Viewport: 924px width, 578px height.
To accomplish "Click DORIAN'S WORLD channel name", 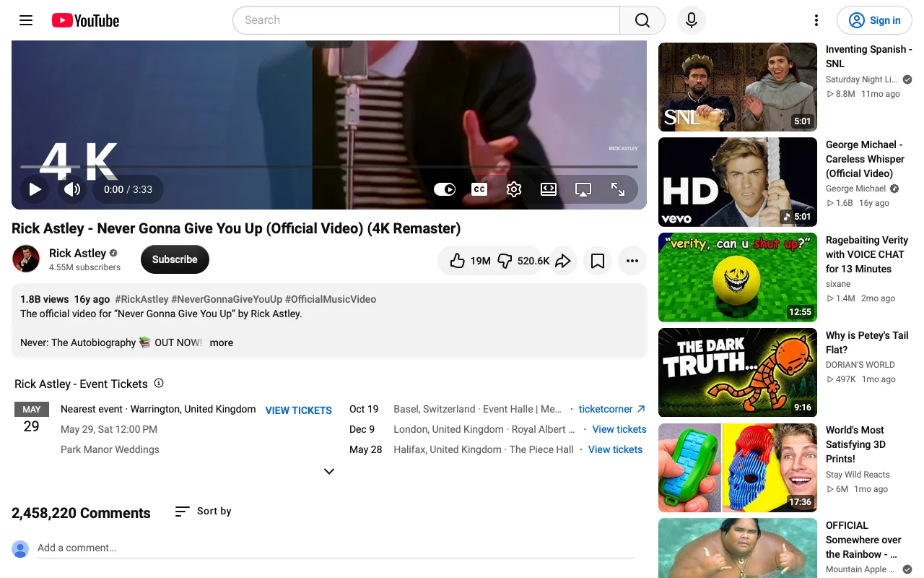I will [x=860, y=365].
